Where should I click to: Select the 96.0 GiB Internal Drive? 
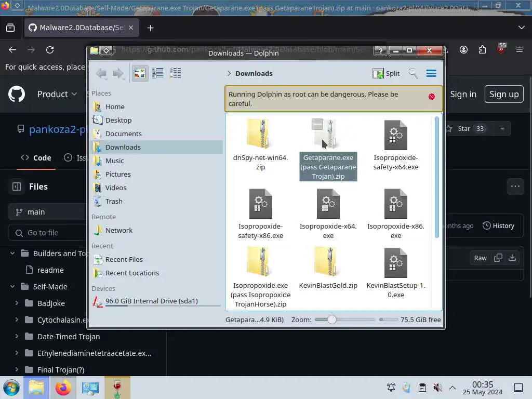click(157, 302)
